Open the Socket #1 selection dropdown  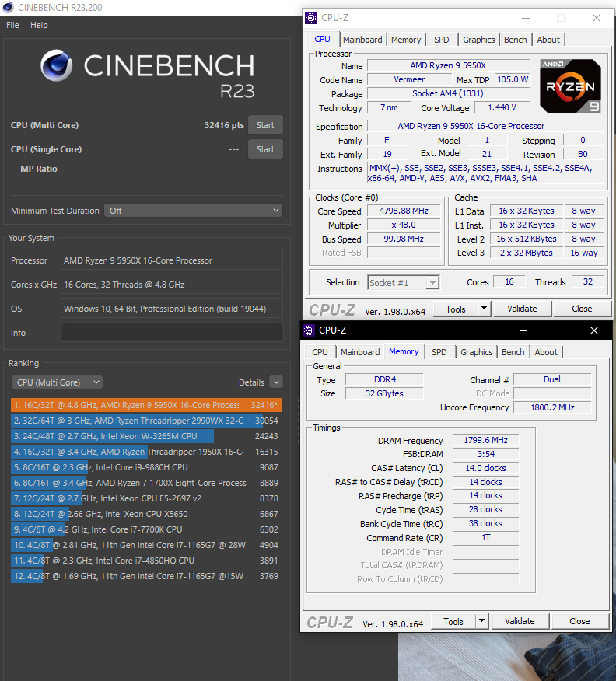click(404, 283)
